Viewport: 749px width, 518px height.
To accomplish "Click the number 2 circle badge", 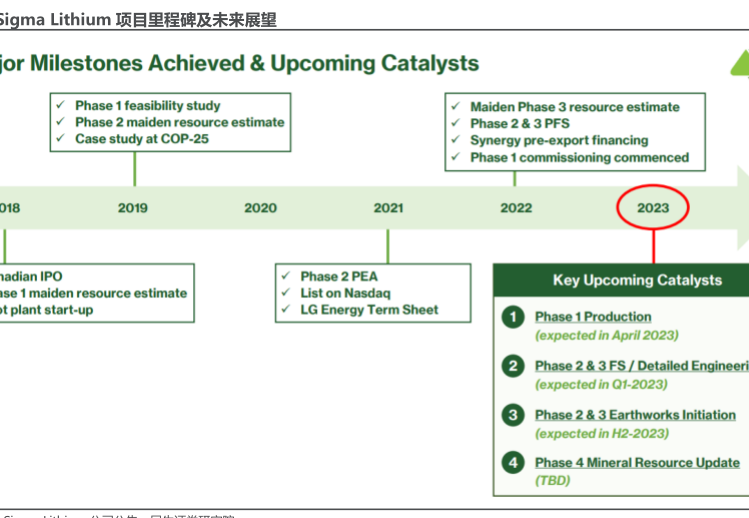I will (x=513, y=366).
